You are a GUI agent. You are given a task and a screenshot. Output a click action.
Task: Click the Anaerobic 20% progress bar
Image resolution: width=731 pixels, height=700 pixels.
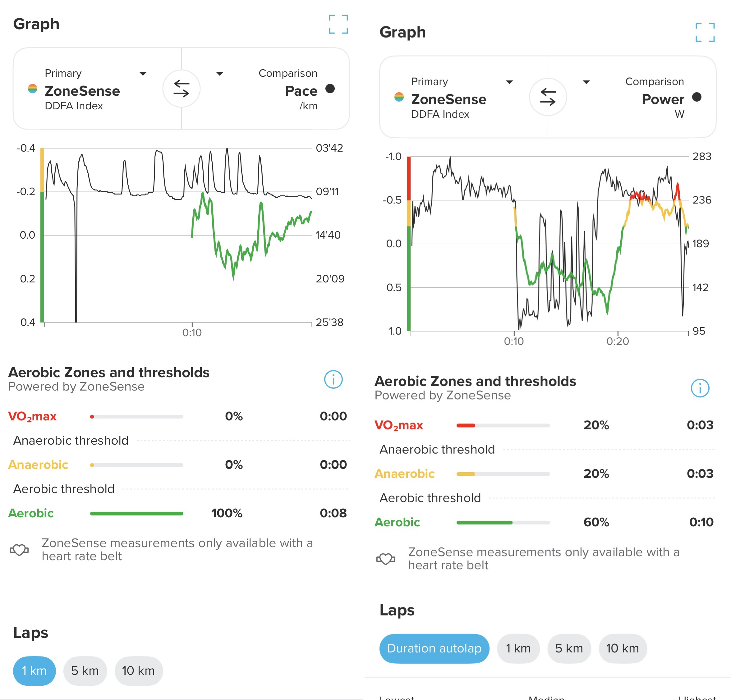pyautogui.click(x=503, y=474)
